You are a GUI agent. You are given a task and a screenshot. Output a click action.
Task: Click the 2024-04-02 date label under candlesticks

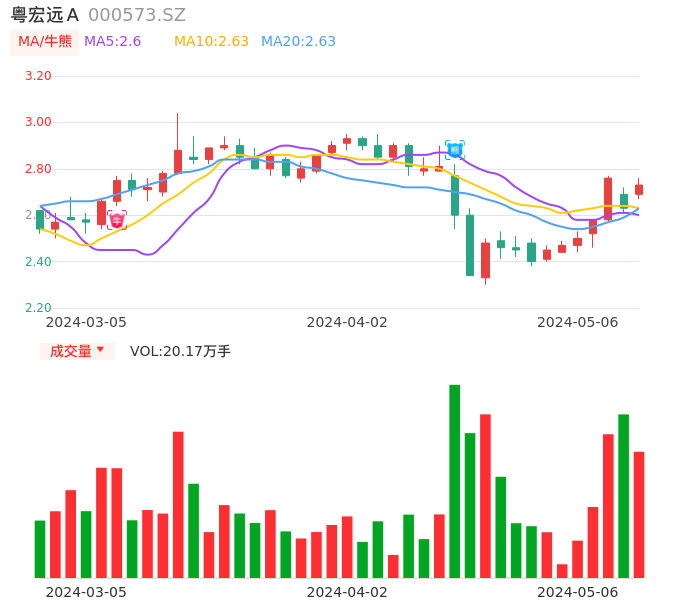point(346,322)
